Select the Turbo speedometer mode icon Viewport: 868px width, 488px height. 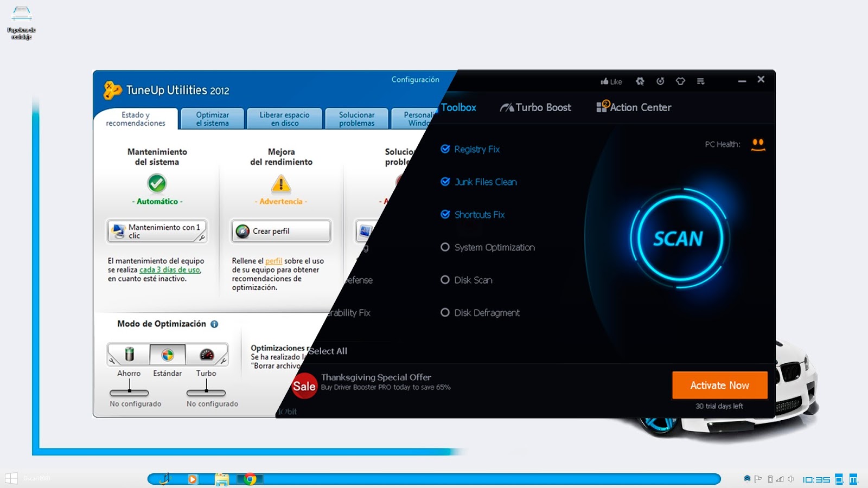click(207, 355)
